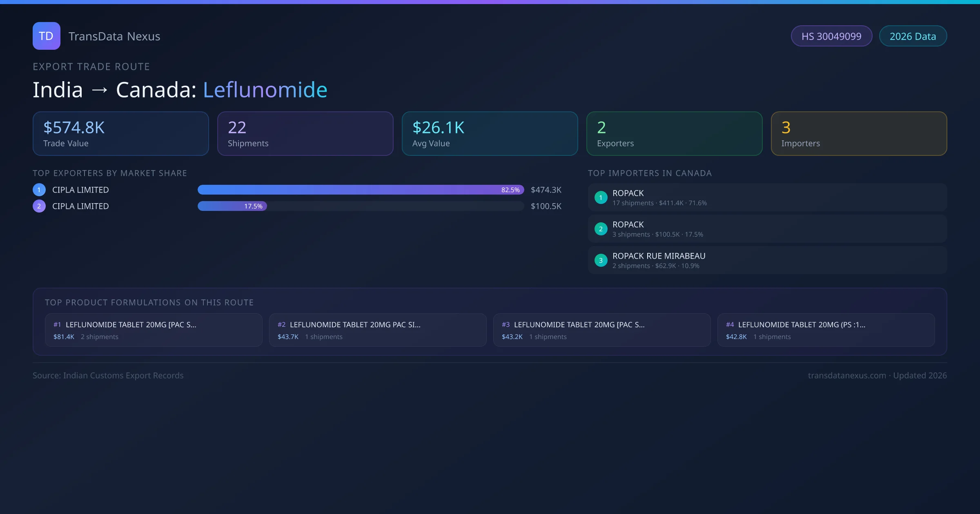Viewport: 980px width, 514px height.
Task: Open the $574.8K Trade Value card
Action: (120, 134)
